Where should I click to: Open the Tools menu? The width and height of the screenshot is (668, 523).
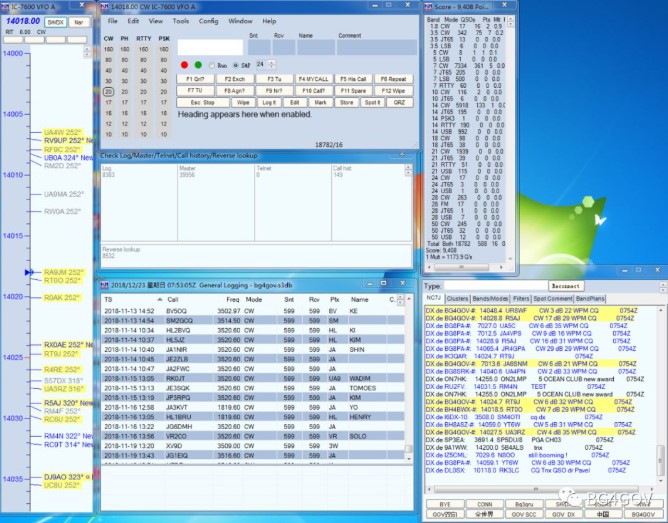(181, 21)
